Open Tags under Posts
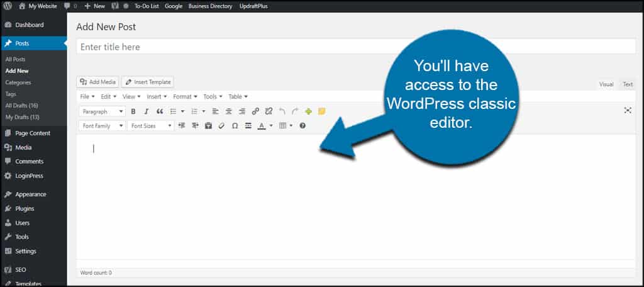This screenshot has width=644, height=287. point(11,94)
